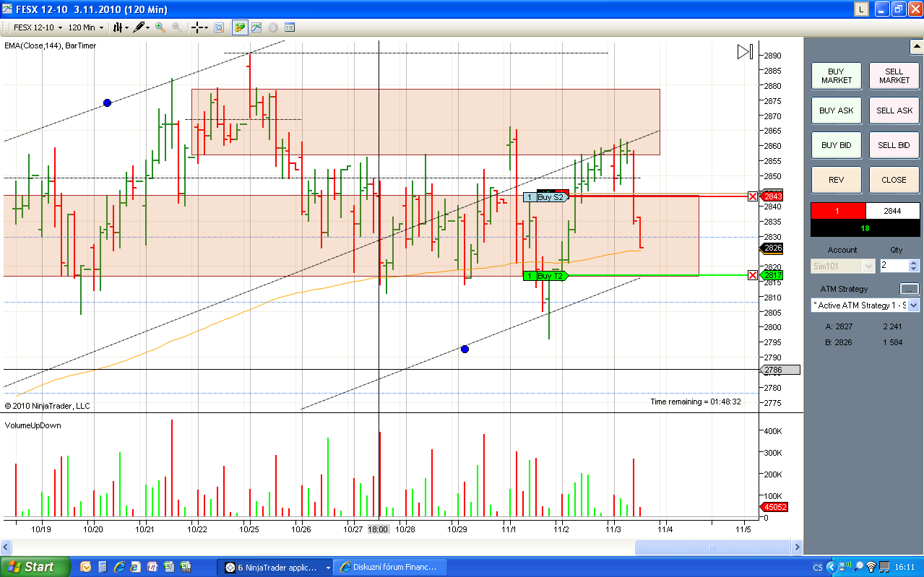Click the greyed zoom out magnifier

(x=176, y=27)
